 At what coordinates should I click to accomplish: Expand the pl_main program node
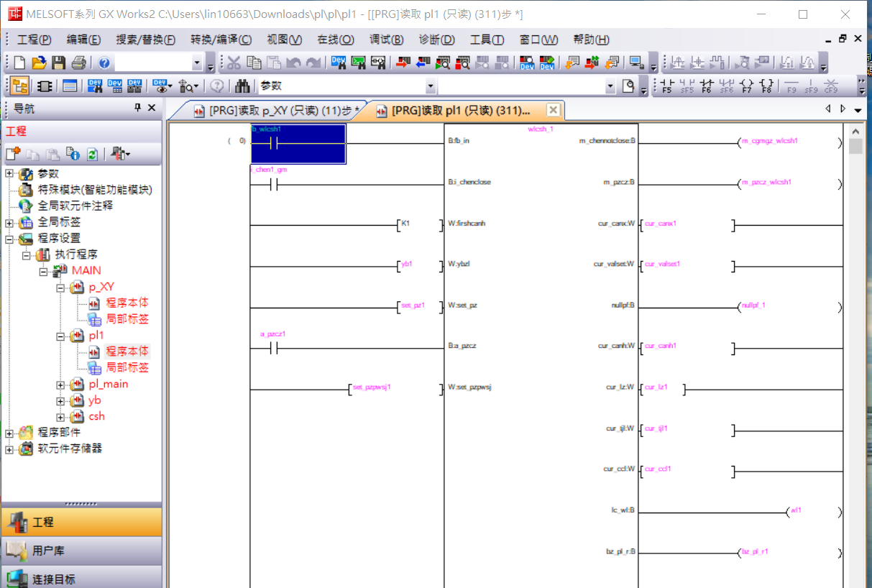pyautogui.click(x=61, y=385)
